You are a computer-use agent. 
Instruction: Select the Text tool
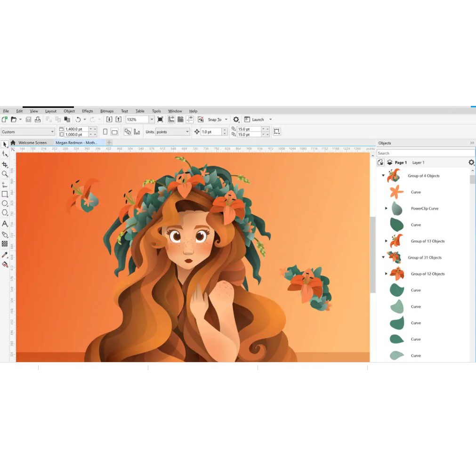coord(5,224)
